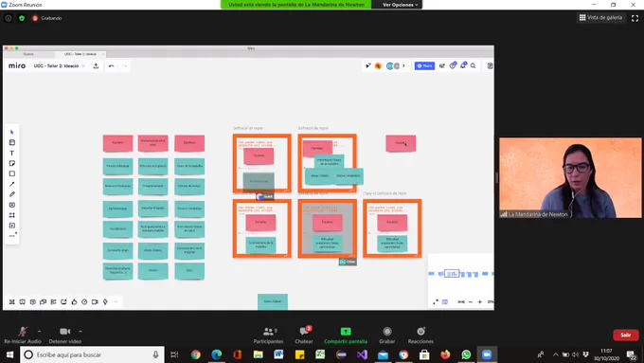
Task: Toggle the Miro minimap icon
Action: [445, 301]
